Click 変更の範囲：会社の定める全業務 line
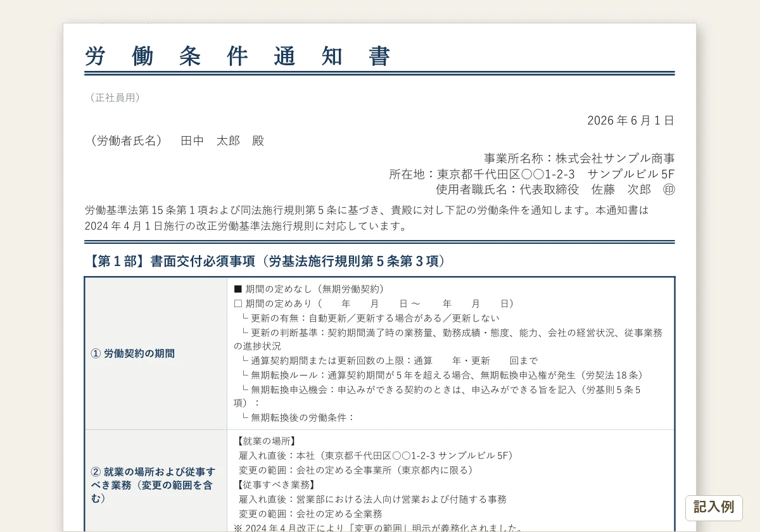The image size is (760, 532). coord(310,514)
